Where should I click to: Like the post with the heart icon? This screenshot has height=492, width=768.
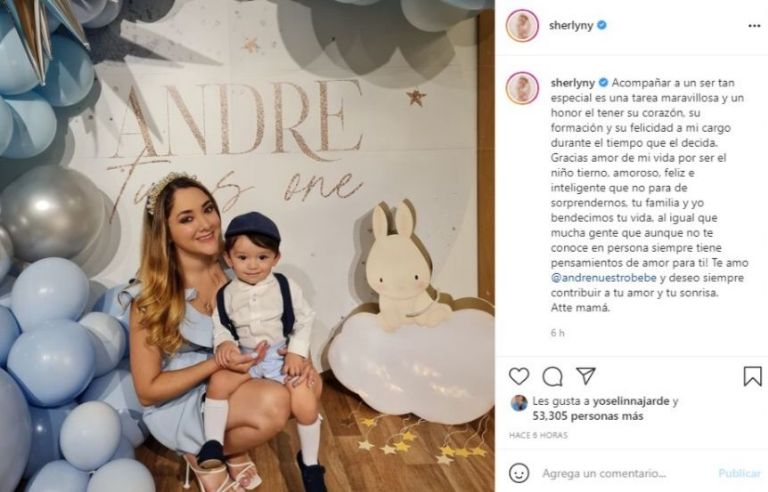[519, 376]
